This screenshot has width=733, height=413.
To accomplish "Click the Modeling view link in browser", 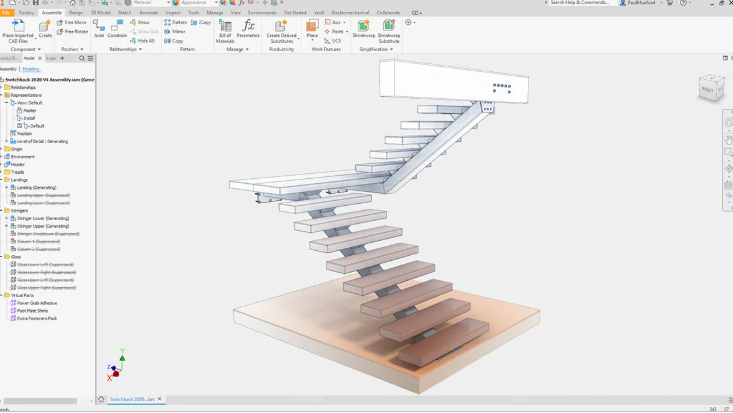I will click(31, 69).
